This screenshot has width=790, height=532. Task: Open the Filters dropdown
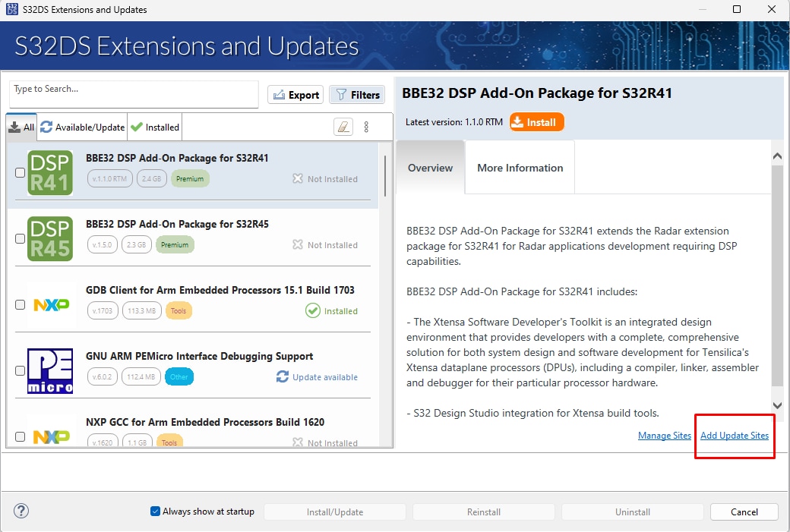click(x=357, y=95)
